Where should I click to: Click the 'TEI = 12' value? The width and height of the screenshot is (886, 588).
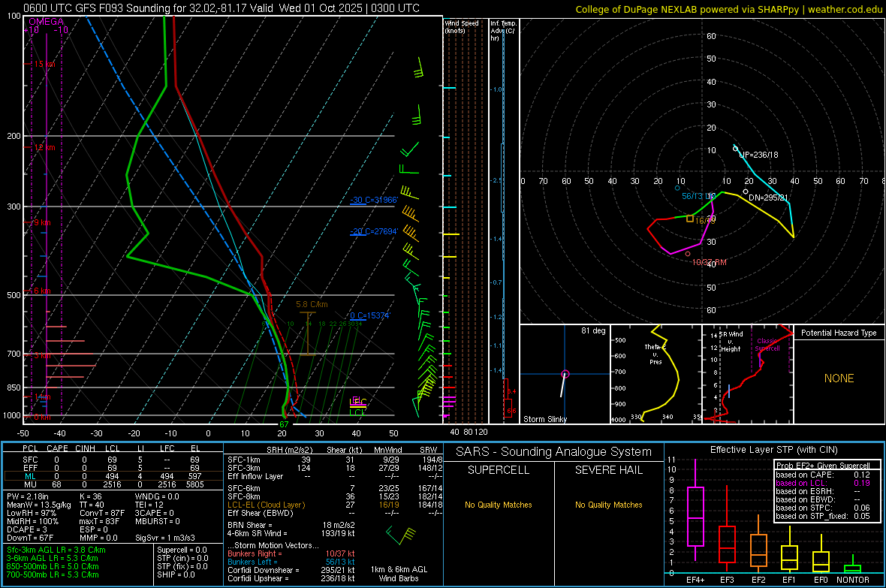[149, 505]
